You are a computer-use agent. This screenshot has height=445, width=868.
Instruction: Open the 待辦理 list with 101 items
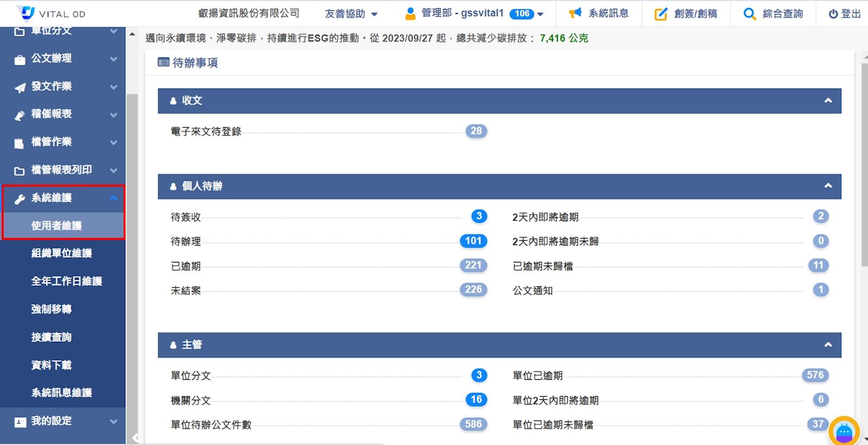473,241
